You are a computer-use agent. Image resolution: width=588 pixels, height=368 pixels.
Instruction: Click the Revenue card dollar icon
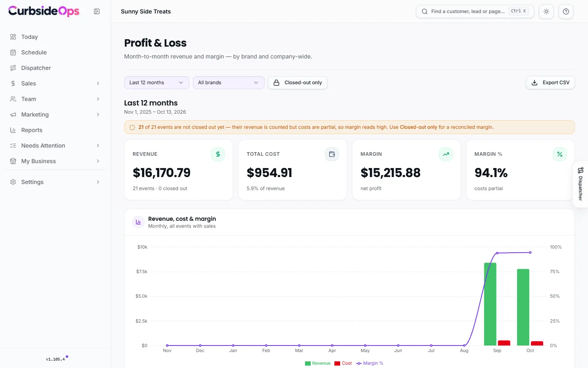218,154
